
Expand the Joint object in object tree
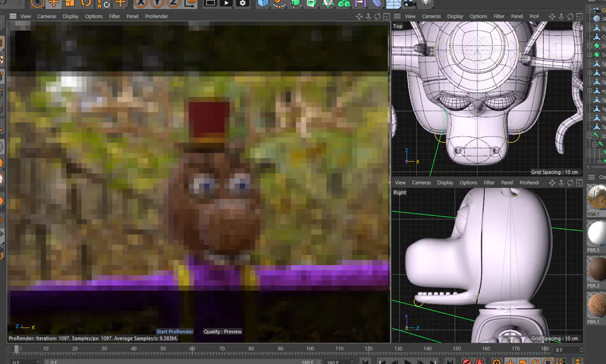(590, 135)
